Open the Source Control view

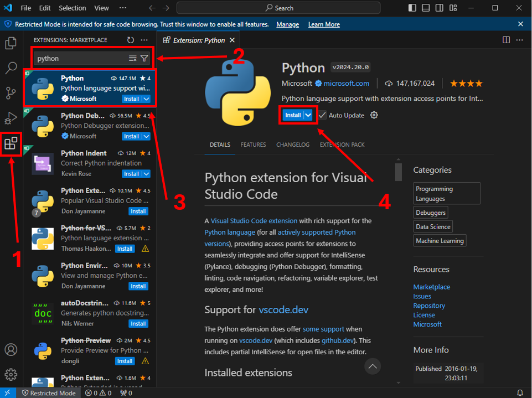click(11, 92)
